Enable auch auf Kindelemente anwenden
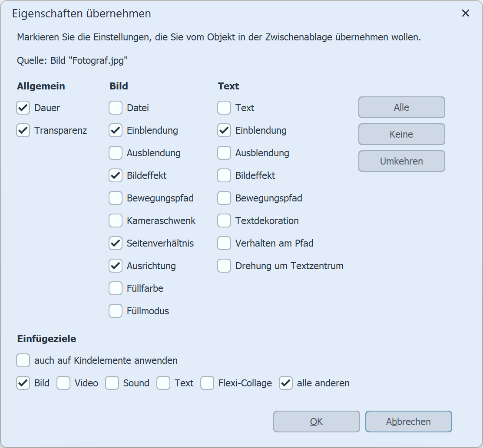Image resolution: width=483 pixels, height=448 pixels. 23,360
